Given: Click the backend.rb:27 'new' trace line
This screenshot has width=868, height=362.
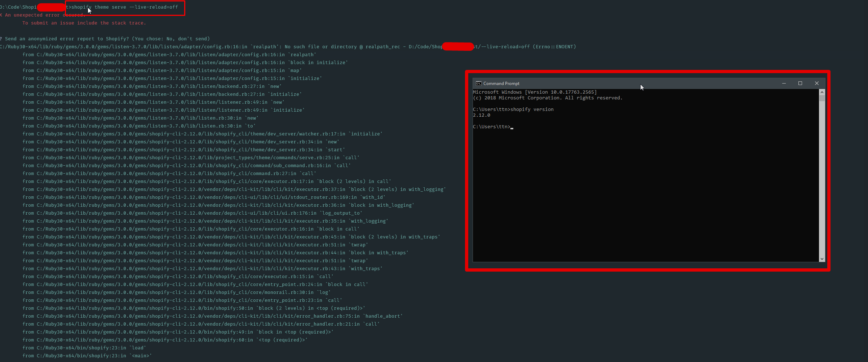Looking at the screenshot, I should click(152, 86).
